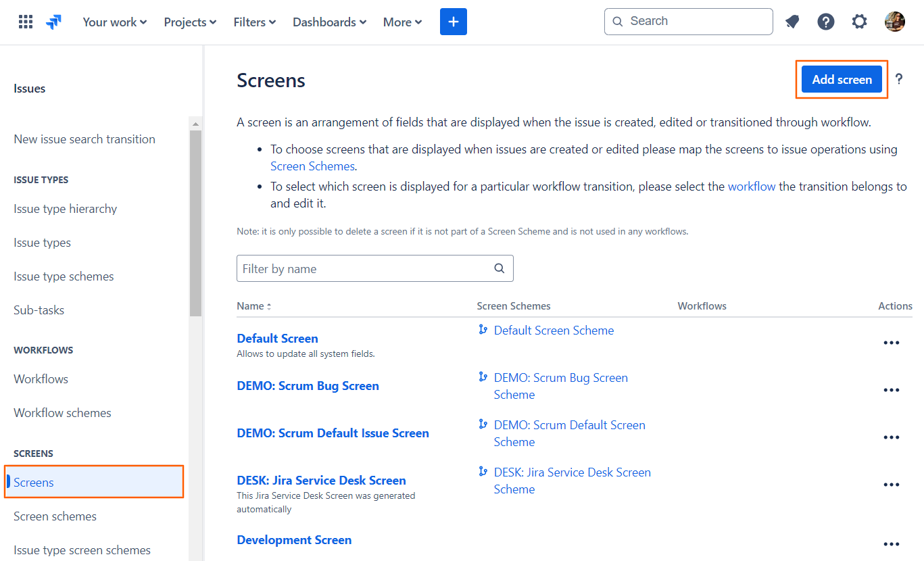Open the DEMO: Scrum Bug Screen link

pos(308,385)
